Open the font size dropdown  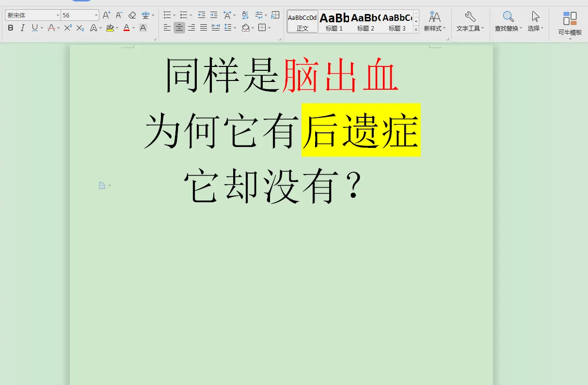coord(95,15)
